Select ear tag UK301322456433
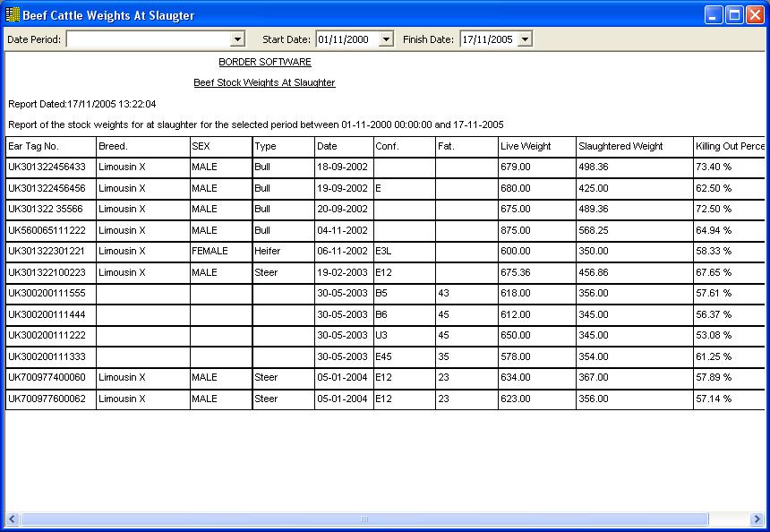 point(47,167)
